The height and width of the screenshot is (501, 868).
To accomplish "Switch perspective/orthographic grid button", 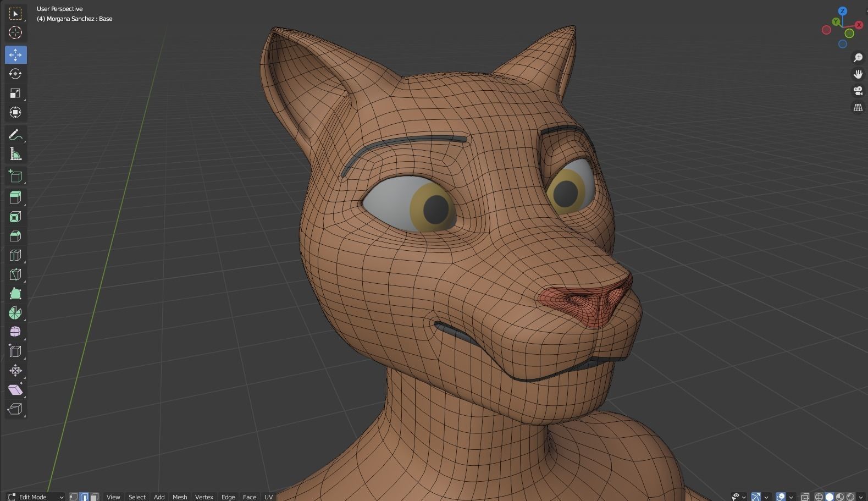I will click(x=858, y=107).
